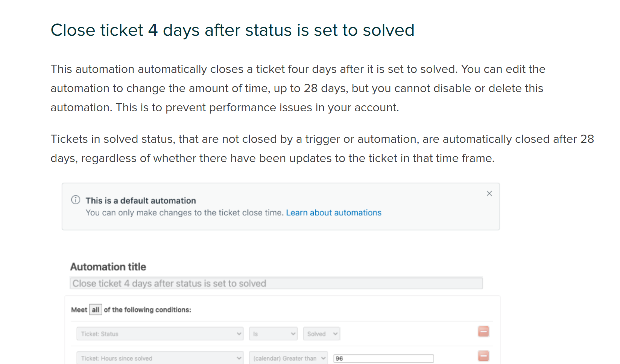Image resolution: width=620 pixels, height=364 pixels.
Task: Open the Meet 'all' conditions selector
Action: click(96, 309)
